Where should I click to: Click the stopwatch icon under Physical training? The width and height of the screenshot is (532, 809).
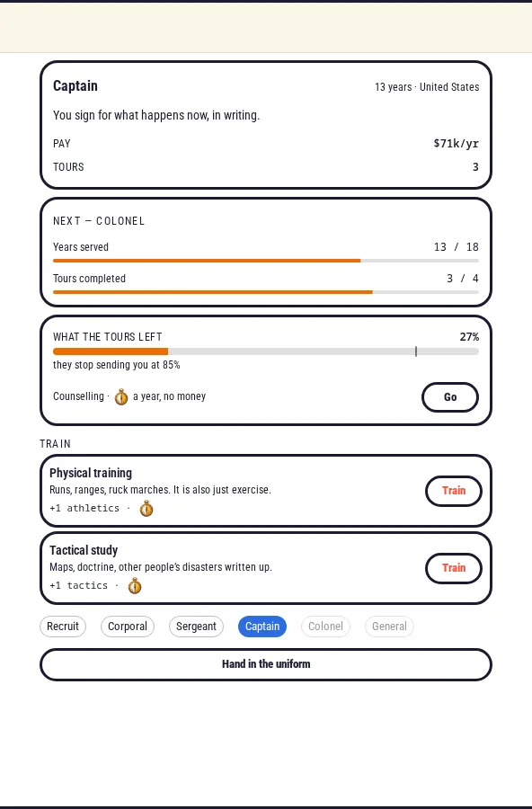click(146, 508)
